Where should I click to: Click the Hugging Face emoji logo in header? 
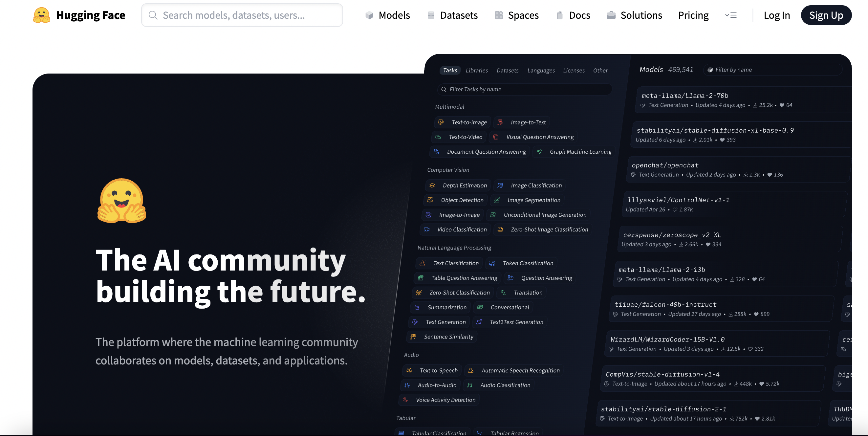tap(41, 15)
